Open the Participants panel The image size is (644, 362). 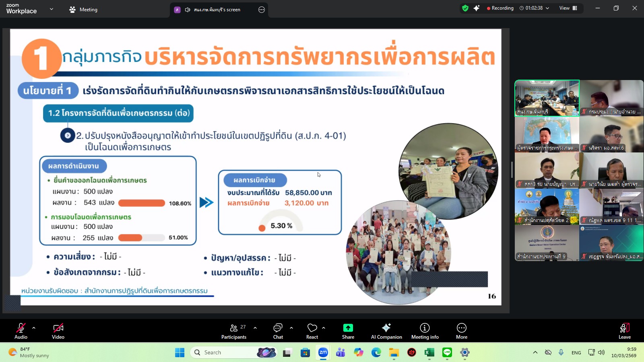[234, 331]
